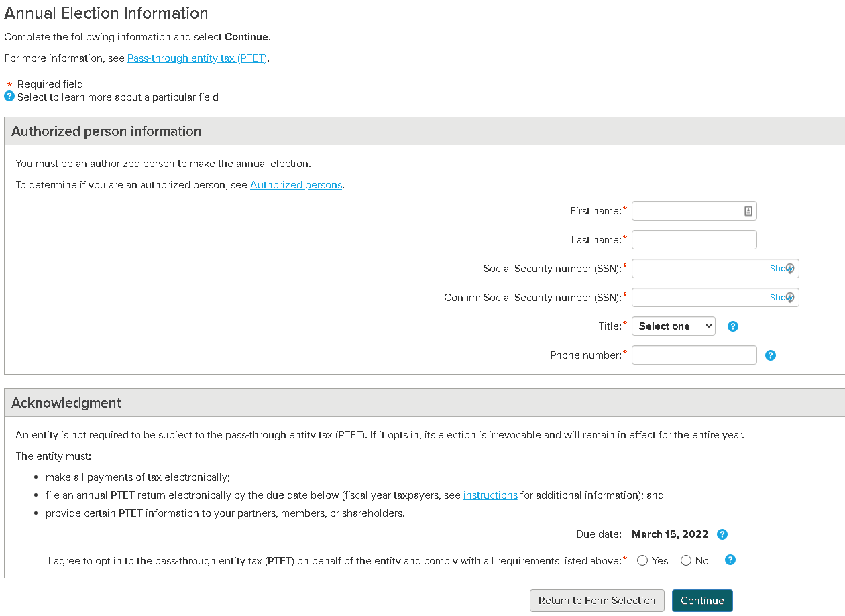The image size is (845, 616).
Task: Open the Pass-through entity tax (PTET) link
Action: coord(197,58)
